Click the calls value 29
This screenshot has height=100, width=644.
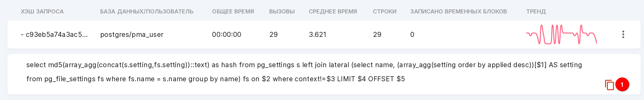point(273,34)
